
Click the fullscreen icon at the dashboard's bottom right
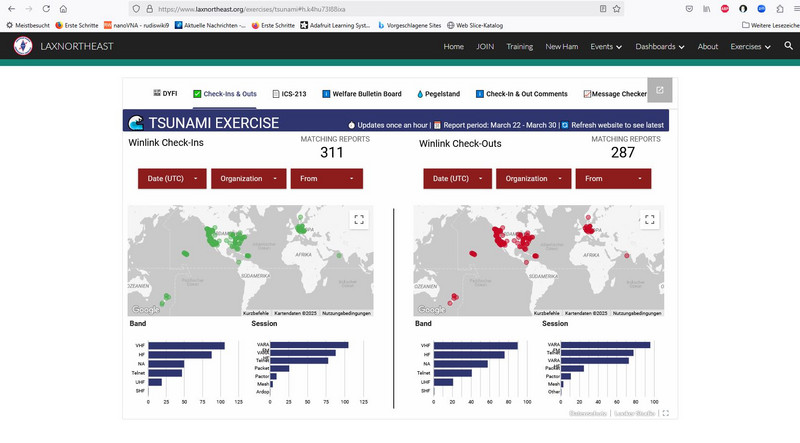666,413
